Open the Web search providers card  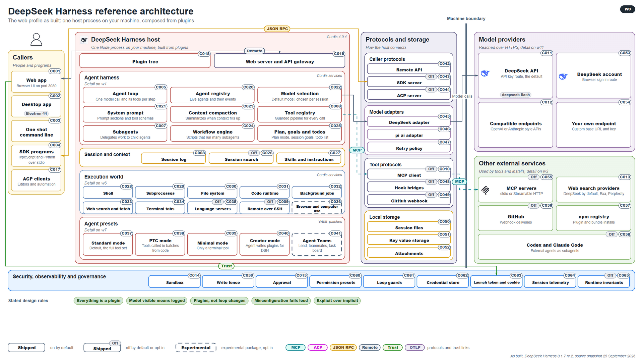point(593,190)
